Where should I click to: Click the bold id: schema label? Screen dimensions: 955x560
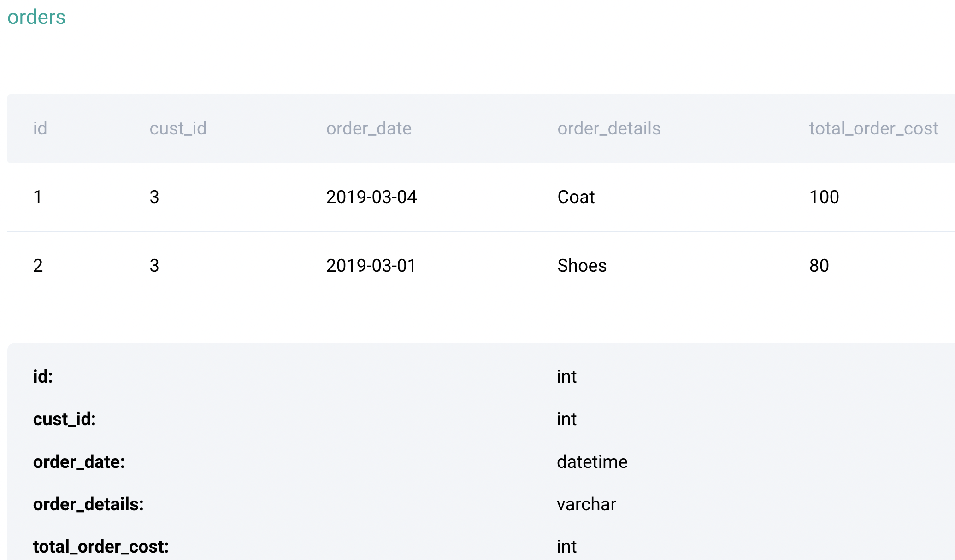click(x=43, y=377)
